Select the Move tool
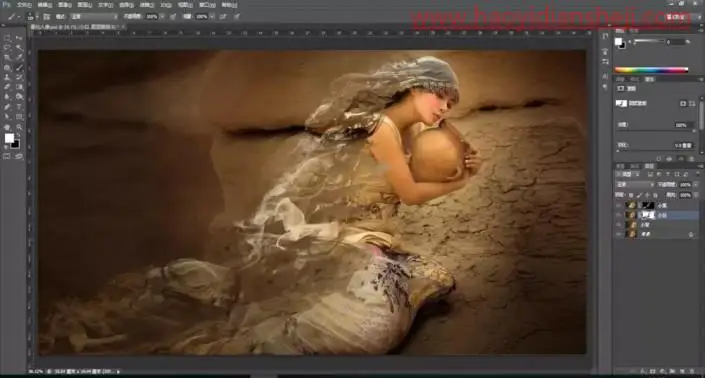The image size is (705, 378). (19, 38)
